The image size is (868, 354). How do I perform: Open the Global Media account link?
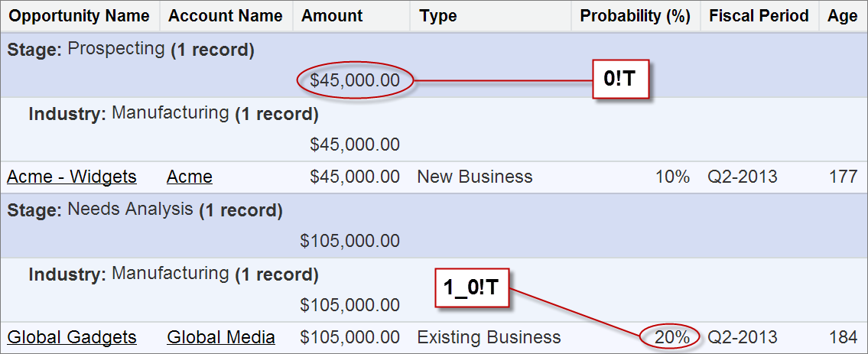[221, 337]
